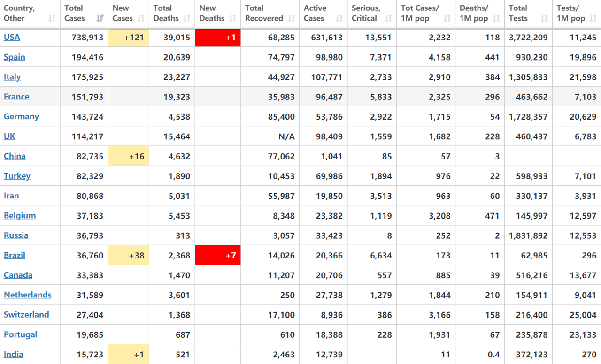The width and height of the screenshot is (601, 364).
Task: Click the Total Tests column header text
Action: click(519, 13)
